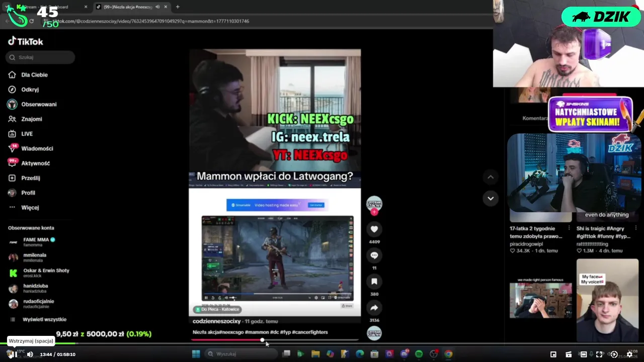Screen dimensions: 644x362
Task: Open Profil in TikTok sidebar
Action: click(x=22, y=193)
